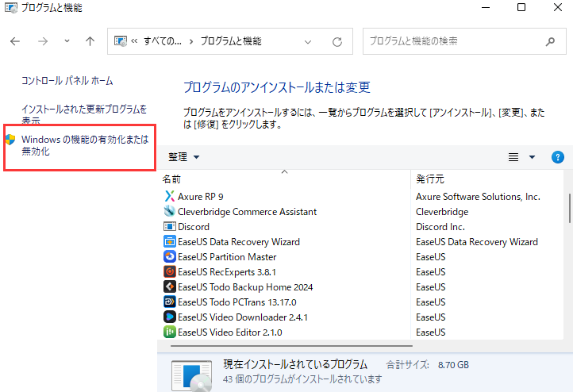
Task: Select EaseUS Data Recovery Wizard icon
Action: coord(169,241)
